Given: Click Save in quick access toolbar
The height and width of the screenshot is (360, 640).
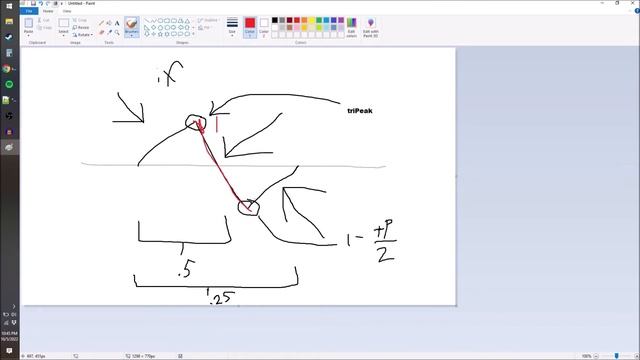Looking at the screenshot, I should pyautogui.click(x=33, y=3).
